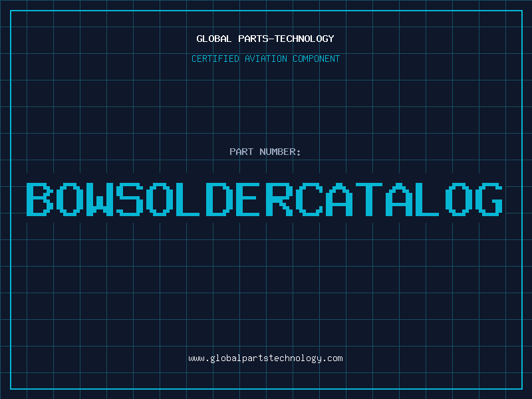Click the letter D in the part number
Screen dimensions: 532x399
(220, 199)
